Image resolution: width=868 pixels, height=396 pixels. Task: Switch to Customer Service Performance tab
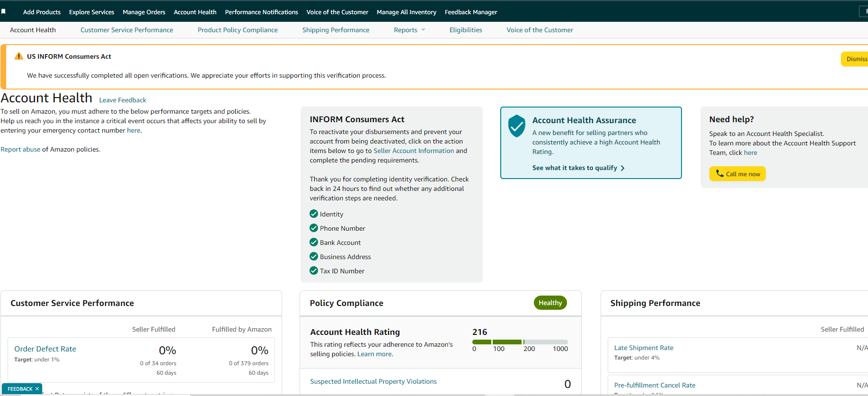coord(127,30)
